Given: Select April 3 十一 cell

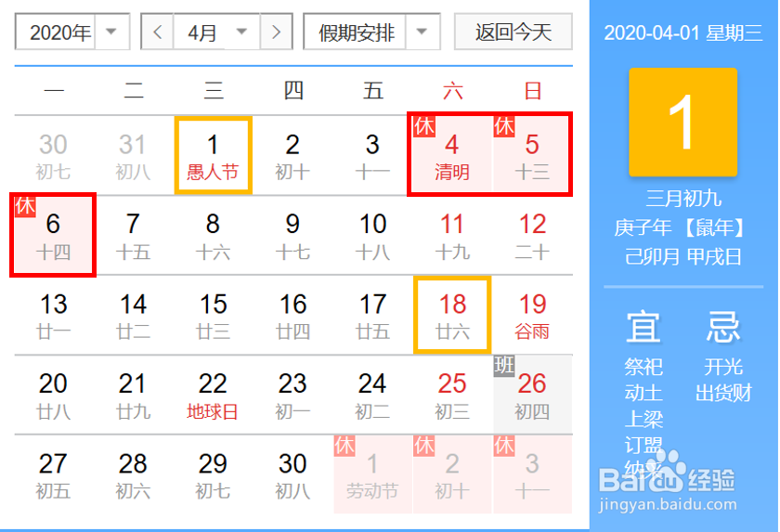Looking at the screenshot, I should point(372,155).
